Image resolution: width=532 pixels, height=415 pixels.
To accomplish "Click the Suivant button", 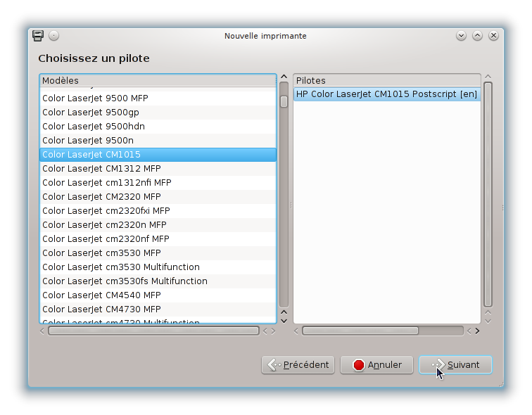I will coord(455,365).
